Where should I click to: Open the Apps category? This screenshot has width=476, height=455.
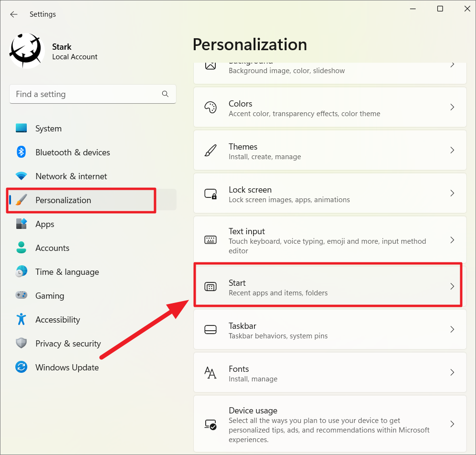(44, 224)
